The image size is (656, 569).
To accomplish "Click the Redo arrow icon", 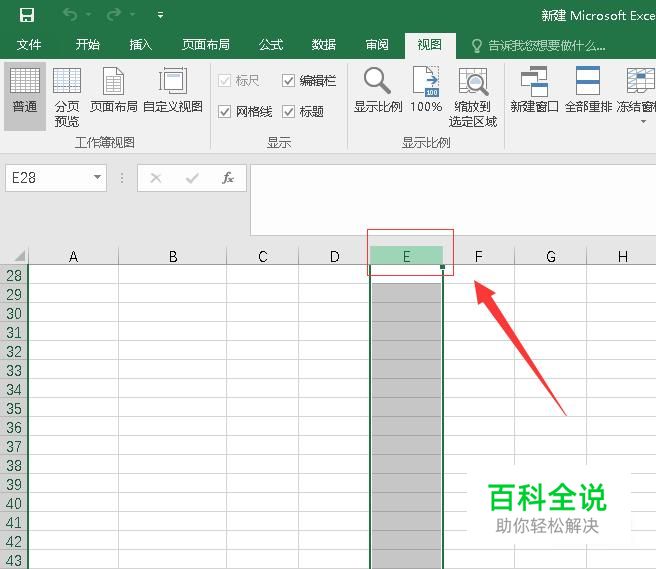I will pos(113,15).
